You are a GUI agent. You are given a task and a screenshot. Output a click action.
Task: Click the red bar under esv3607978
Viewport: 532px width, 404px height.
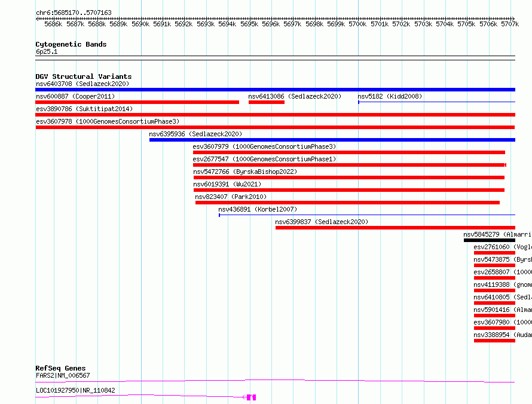[x=275, y=127]
